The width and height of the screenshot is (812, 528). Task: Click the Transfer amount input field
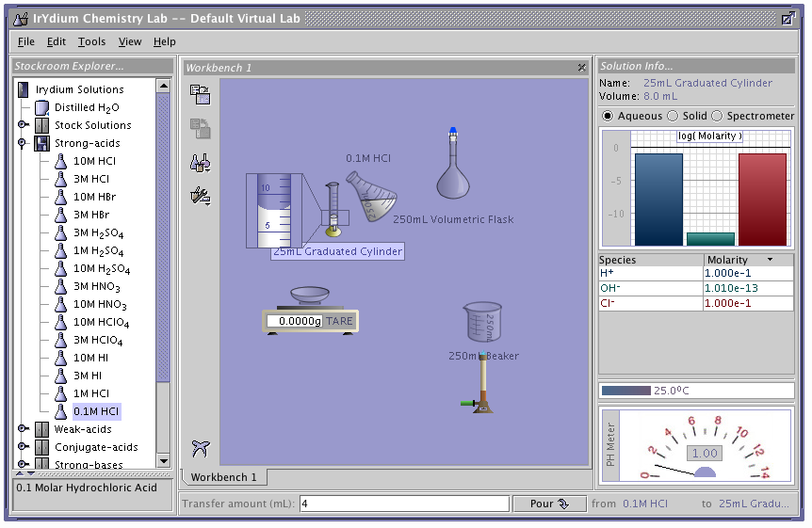pos(404,504)
